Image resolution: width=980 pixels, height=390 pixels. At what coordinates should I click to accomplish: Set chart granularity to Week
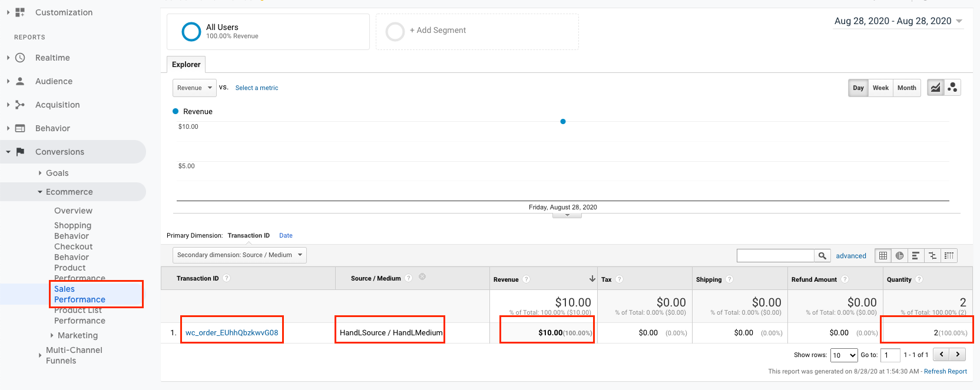click(x=880, y=88)
